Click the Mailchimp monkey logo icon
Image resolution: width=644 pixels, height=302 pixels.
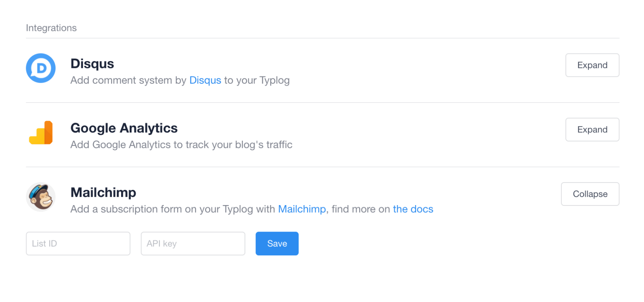tap(41, 197)
